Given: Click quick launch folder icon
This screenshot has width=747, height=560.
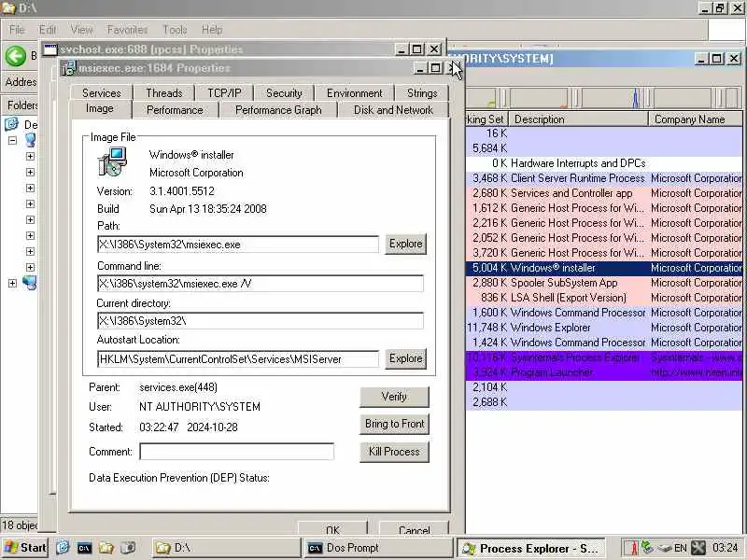Looking at the screenshot, I should click(x=106, y=548).
